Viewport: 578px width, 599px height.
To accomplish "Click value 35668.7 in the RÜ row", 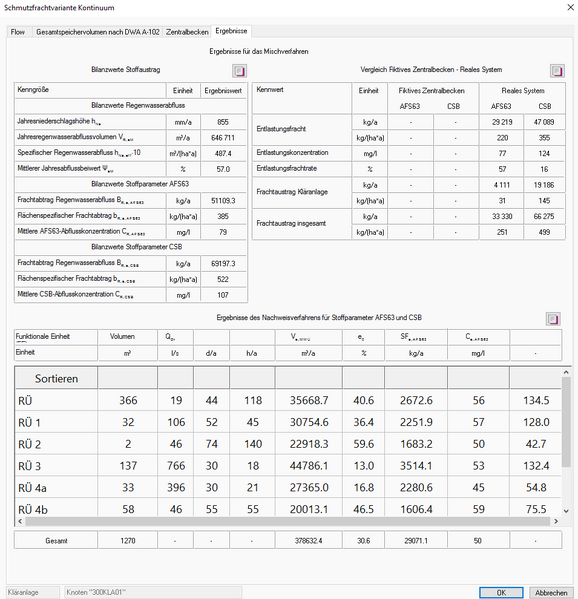I will 309,400.
